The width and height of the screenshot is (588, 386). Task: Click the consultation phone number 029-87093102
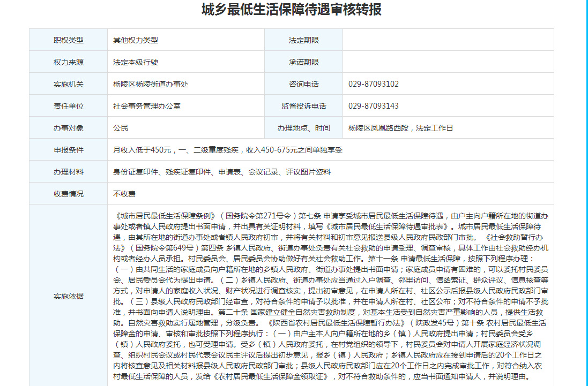click(x=374, y=84)
